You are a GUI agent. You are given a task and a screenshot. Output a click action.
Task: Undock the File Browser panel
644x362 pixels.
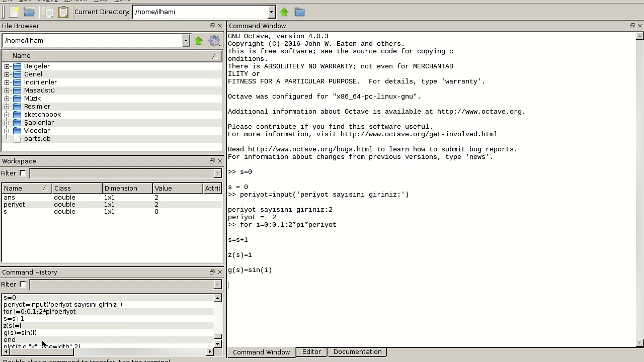pos(212,26)
